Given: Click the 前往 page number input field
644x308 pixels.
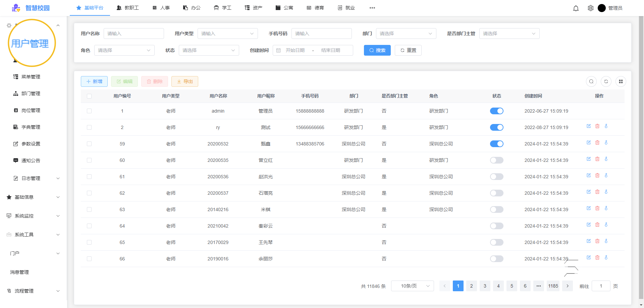Looking at the screenshot, I should (x=601, y=286).
